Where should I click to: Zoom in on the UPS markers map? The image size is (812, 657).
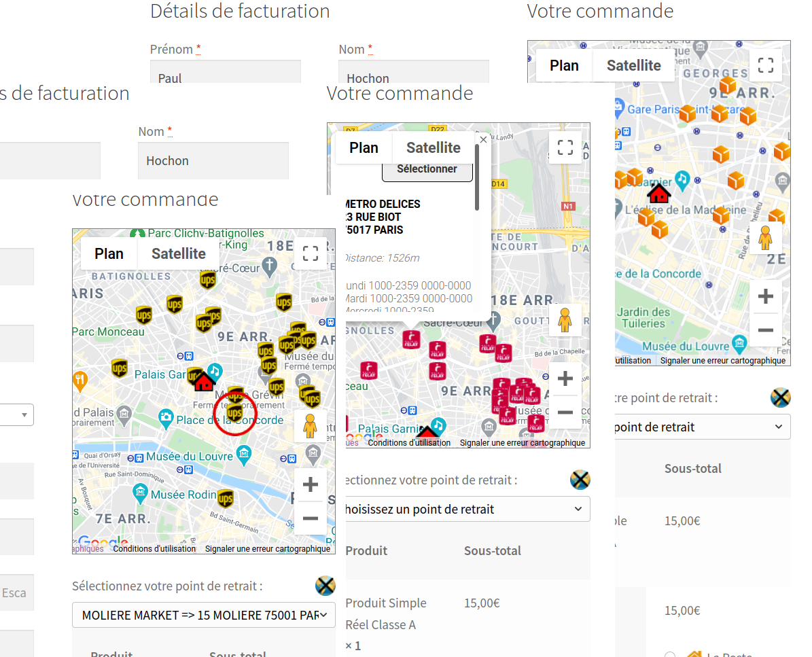point(311,484)
